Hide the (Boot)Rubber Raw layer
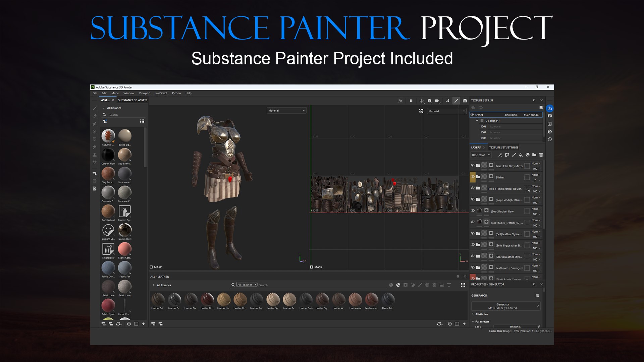 click(x=473, y=211)
